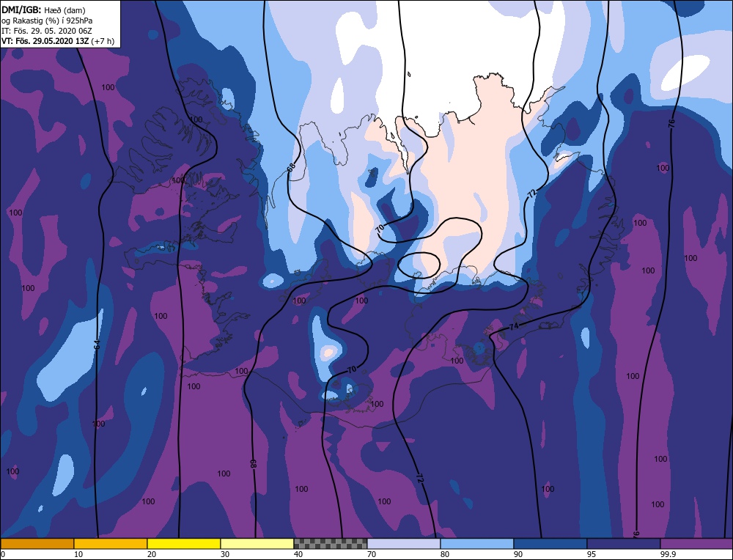Click the 'IT: Fös. 29. 05. 2020 06Z' line
Viewport: 733px width, 560px height.
click(47, 31)
